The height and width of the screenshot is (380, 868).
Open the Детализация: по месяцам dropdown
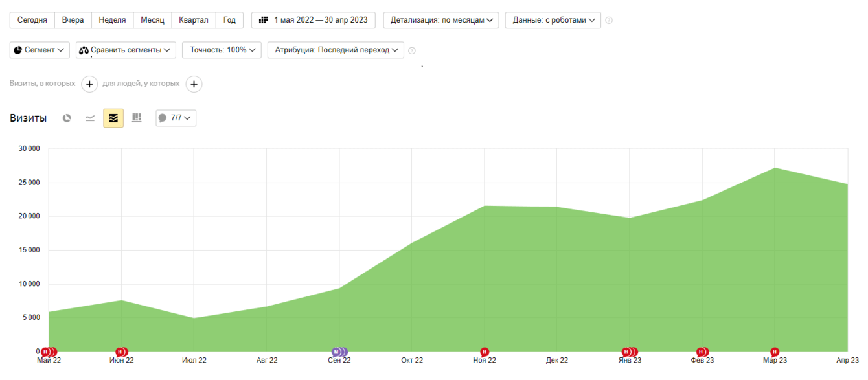coord(441,20)
